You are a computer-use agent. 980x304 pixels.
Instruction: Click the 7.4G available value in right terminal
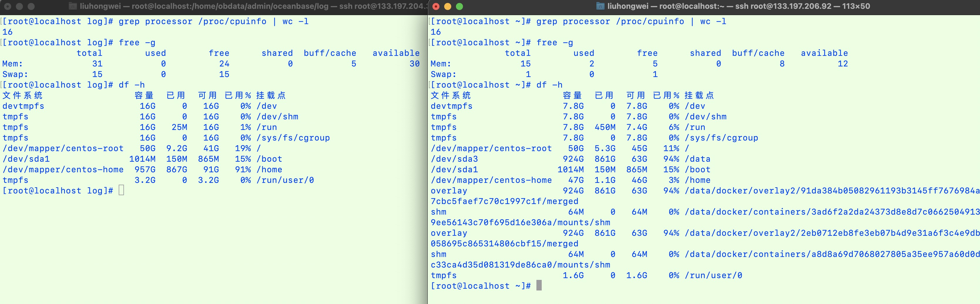[x=637, y=127]
